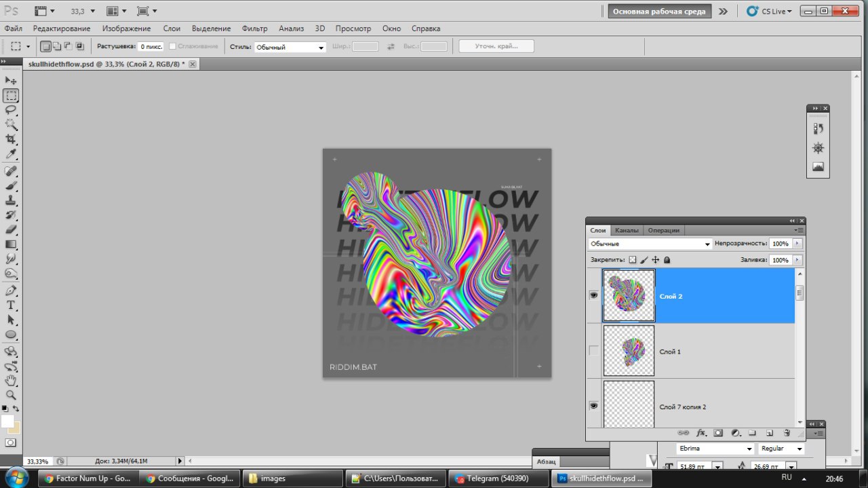
Task: Select the Ellipse shape tool
Action: pos(11,335)
